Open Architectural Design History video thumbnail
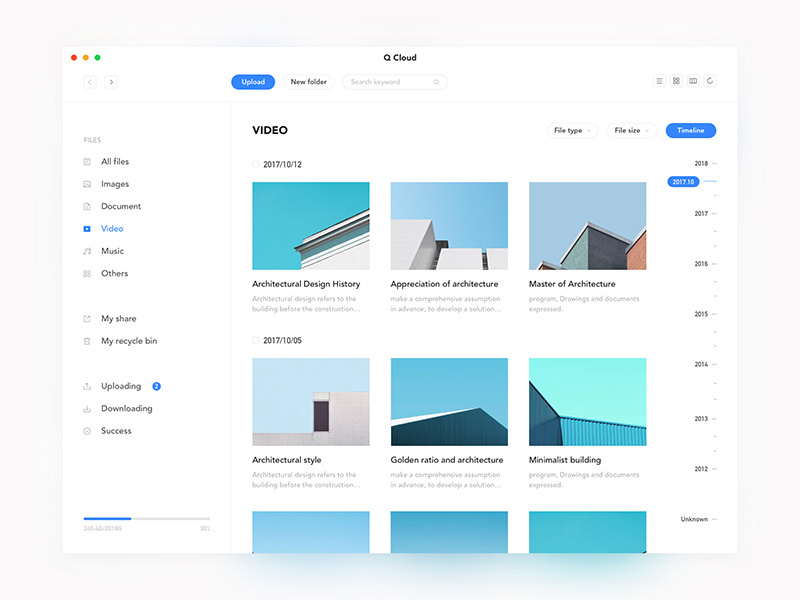Screen dimensions: 800x600 click(x=311, y=226)
